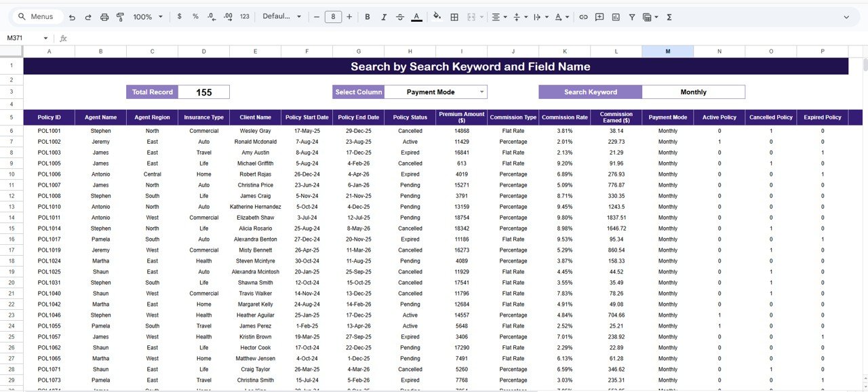
Task: Open the fill color picker
Action: 437,16
